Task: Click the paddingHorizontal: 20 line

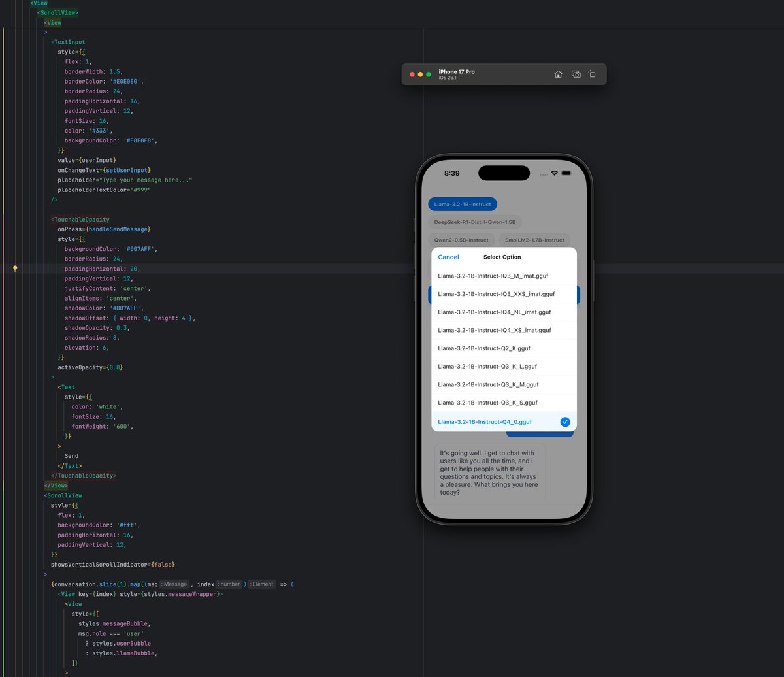Action: click(x=103, y=269)
